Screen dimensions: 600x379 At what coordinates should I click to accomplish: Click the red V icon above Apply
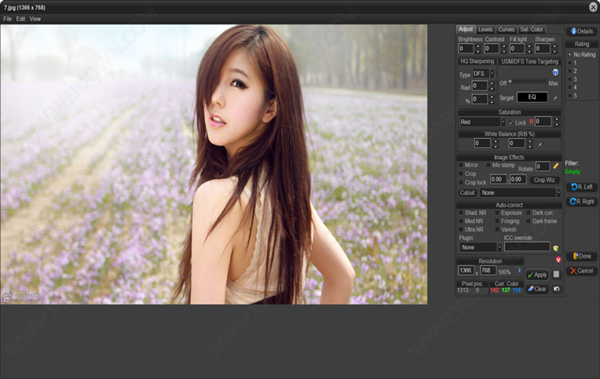558,260
